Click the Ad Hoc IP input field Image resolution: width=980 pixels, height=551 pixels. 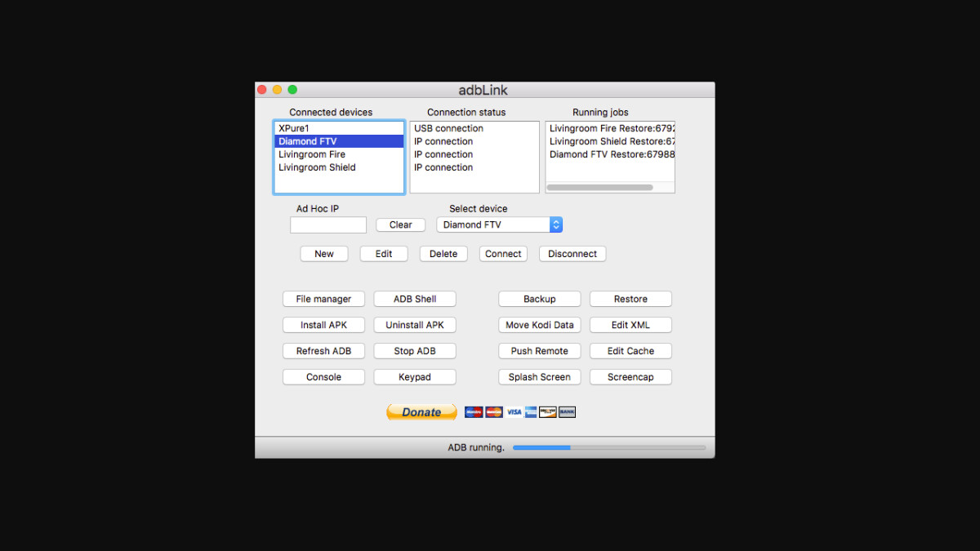point(328,225)
